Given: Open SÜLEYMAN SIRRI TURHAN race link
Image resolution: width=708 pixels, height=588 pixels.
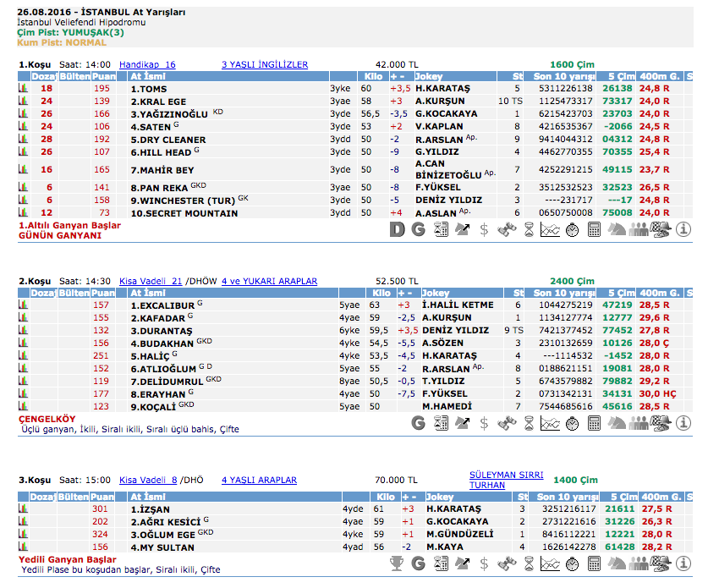Looking at the screenshot, I should coord(506,480).
